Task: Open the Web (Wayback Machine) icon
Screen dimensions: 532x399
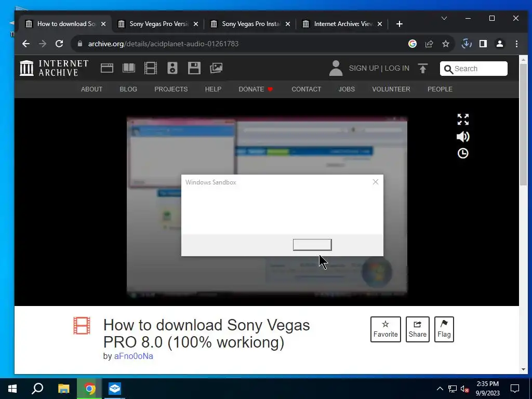Action: (107, 68)
